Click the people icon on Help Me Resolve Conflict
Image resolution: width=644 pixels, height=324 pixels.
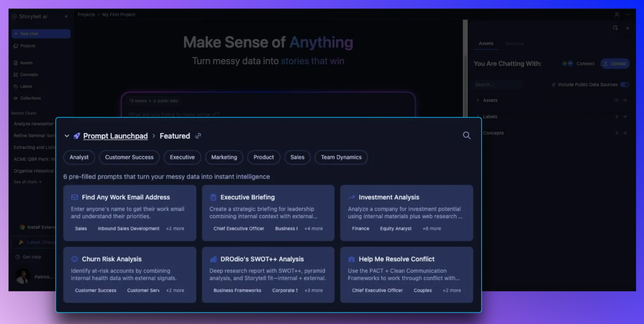point(351,259)
